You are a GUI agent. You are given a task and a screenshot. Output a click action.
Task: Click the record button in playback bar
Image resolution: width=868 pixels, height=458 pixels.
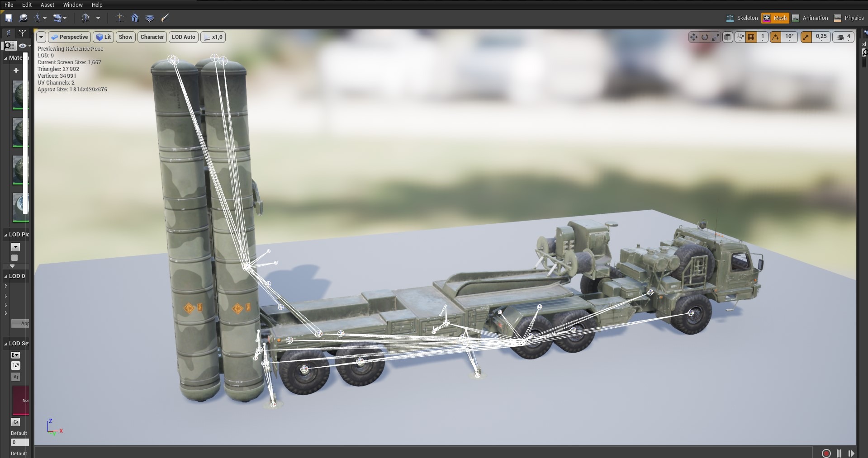826,453
